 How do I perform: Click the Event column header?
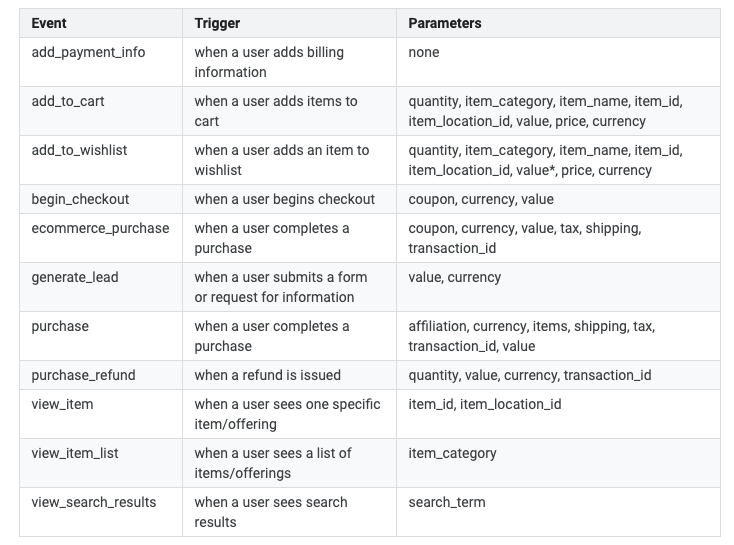pos(51,23)
